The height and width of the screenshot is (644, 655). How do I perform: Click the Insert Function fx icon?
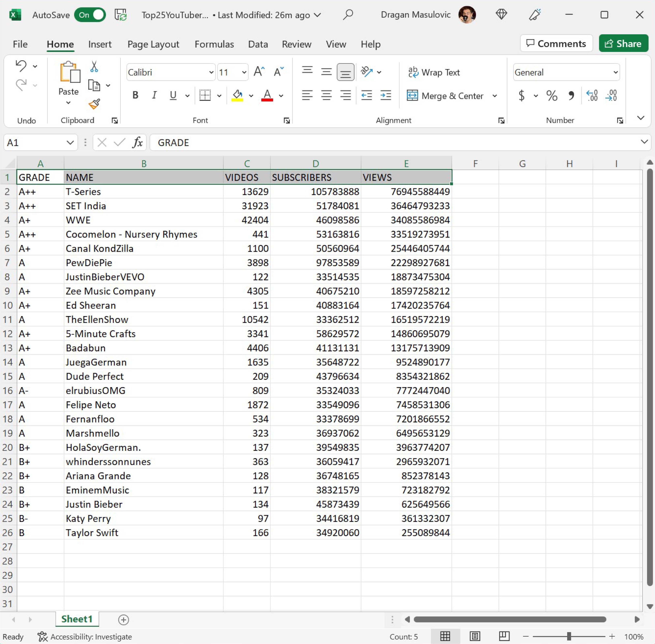tap(137, 142)
